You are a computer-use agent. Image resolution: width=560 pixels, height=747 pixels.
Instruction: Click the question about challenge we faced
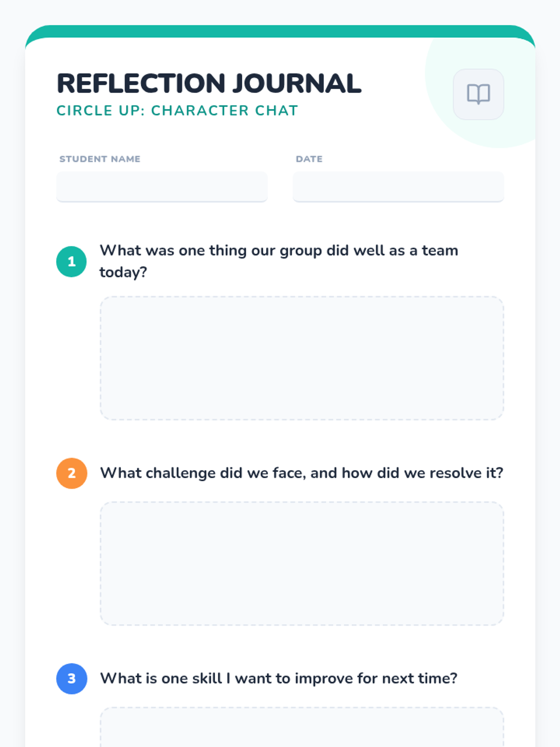[x=301, y=473]
